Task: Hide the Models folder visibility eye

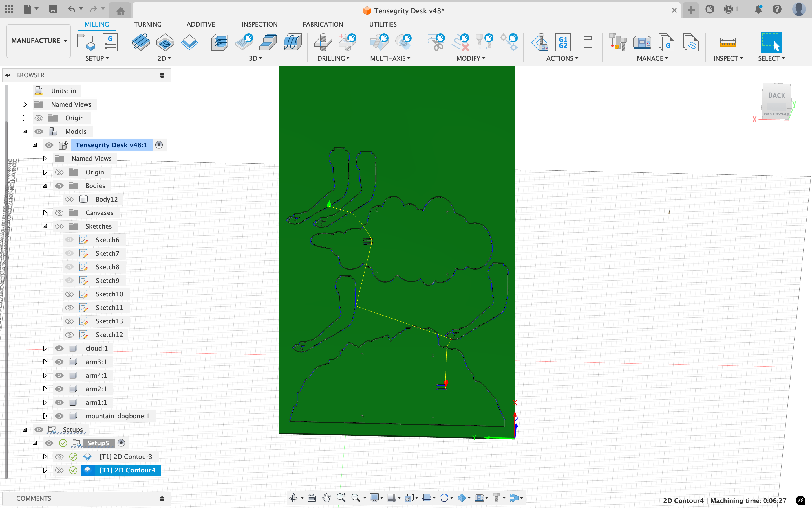Action: tap(39, 131)
